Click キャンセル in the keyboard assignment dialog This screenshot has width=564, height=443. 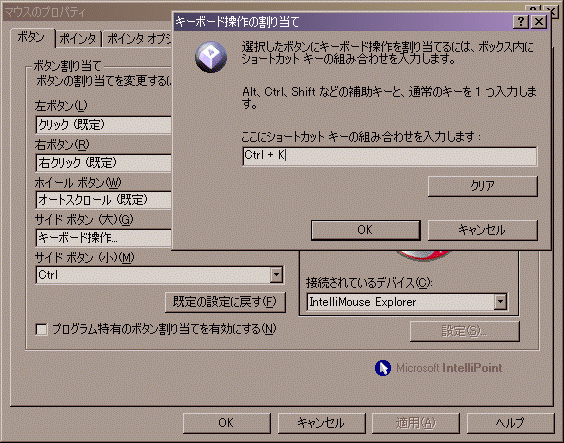(x=483, y=230)
